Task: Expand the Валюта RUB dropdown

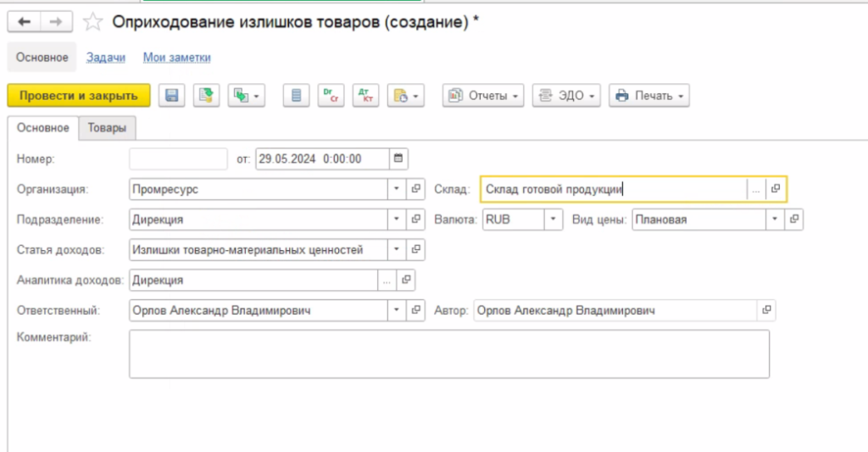Action: click(x=554, y=219)
